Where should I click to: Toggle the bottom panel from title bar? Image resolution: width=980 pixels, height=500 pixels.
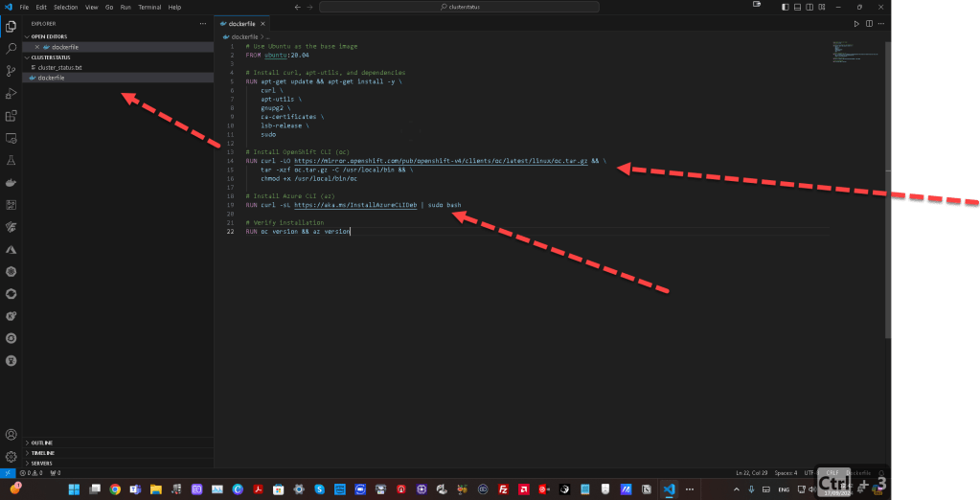coord(797,7)
